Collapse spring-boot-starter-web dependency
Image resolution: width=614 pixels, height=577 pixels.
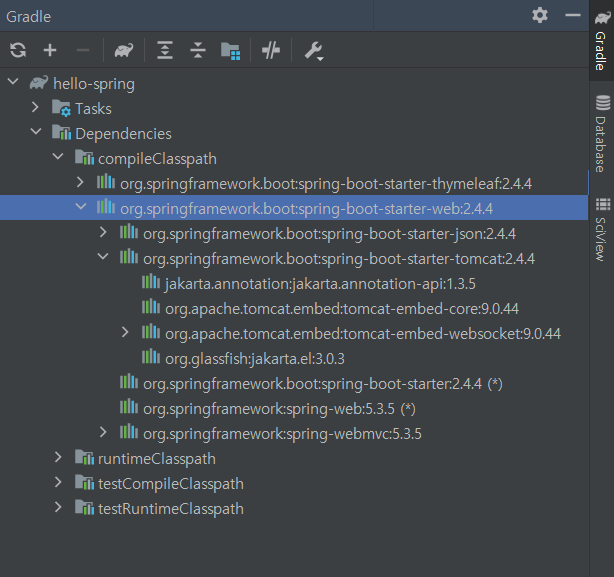81,207
